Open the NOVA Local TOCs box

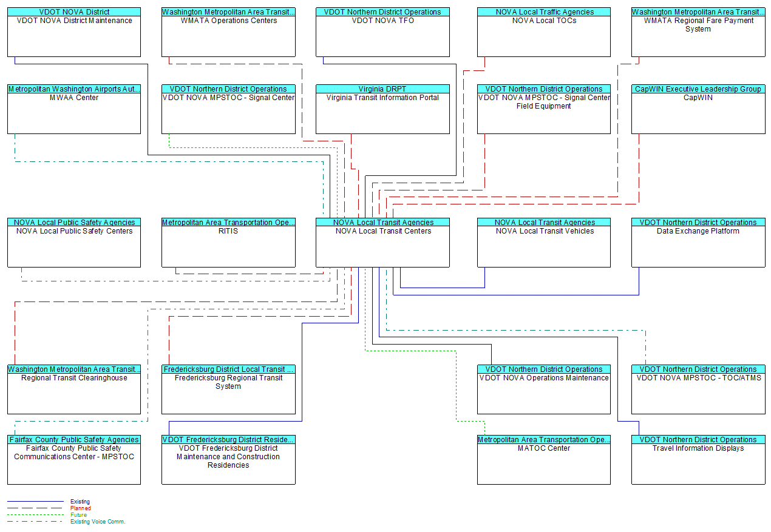[544, 32]
